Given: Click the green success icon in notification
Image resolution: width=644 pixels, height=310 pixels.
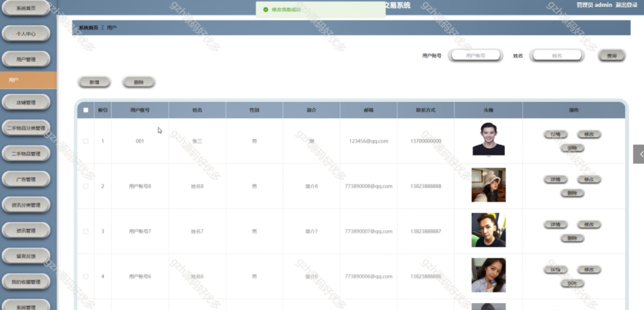Looking at the screenshot, I should 266,9.
